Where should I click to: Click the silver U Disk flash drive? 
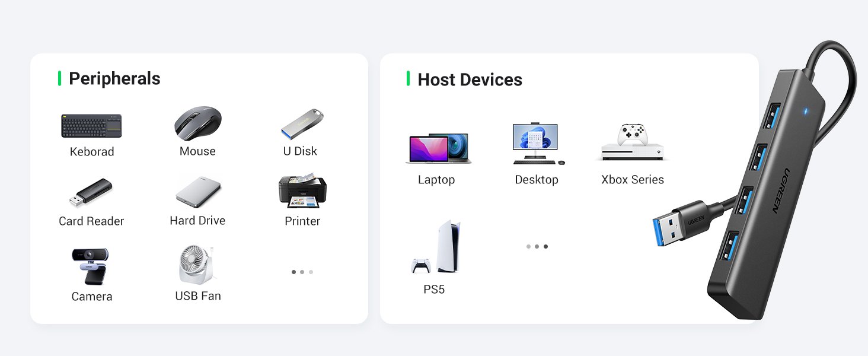(302, 123)
